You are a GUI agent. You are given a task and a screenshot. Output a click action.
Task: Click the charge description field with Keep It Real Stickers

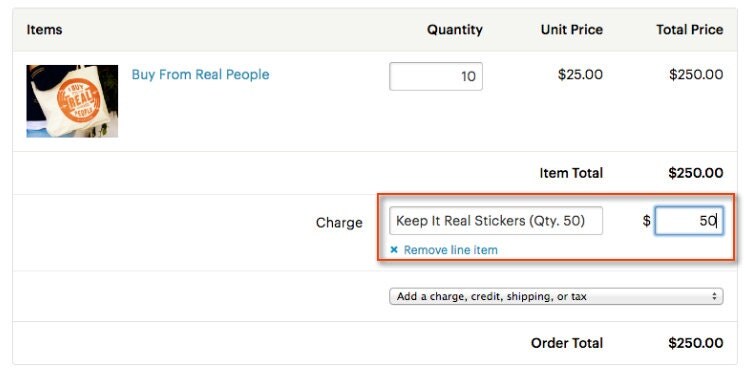click(x=496, y=221)
